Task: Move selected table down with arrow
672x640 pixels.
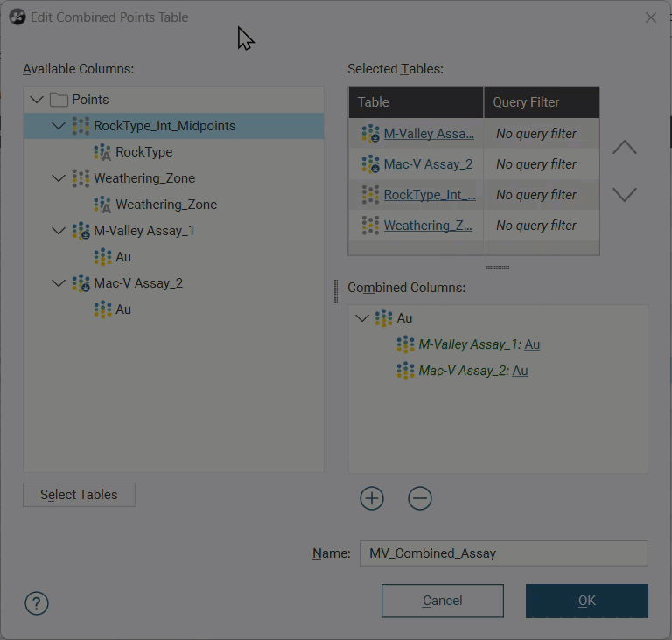Action: point(624,195)
